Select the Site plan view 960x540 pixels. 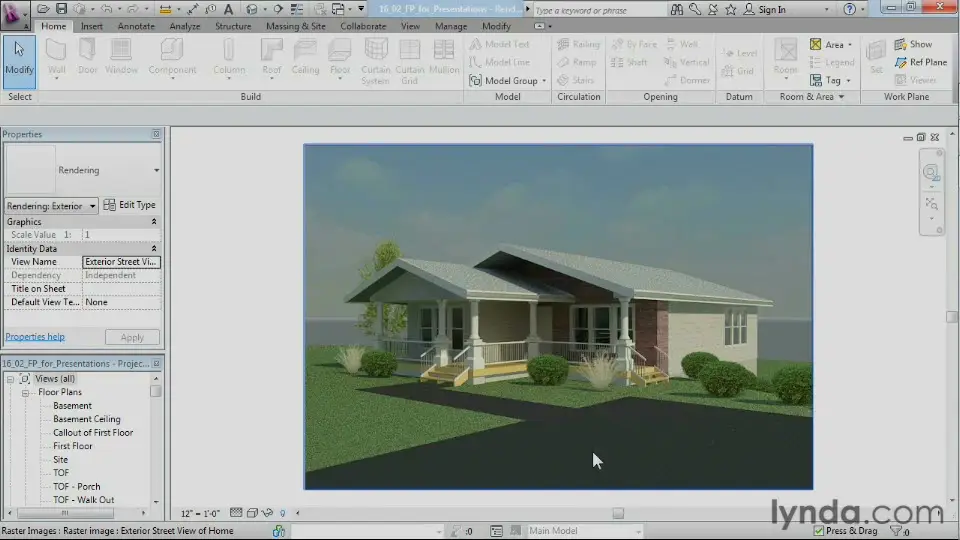(60, 460)
